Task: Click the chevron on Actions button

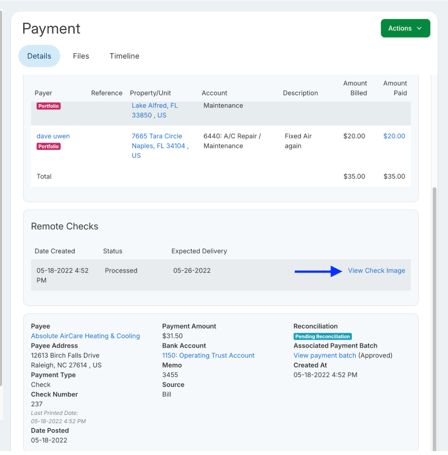Action: 419,28
